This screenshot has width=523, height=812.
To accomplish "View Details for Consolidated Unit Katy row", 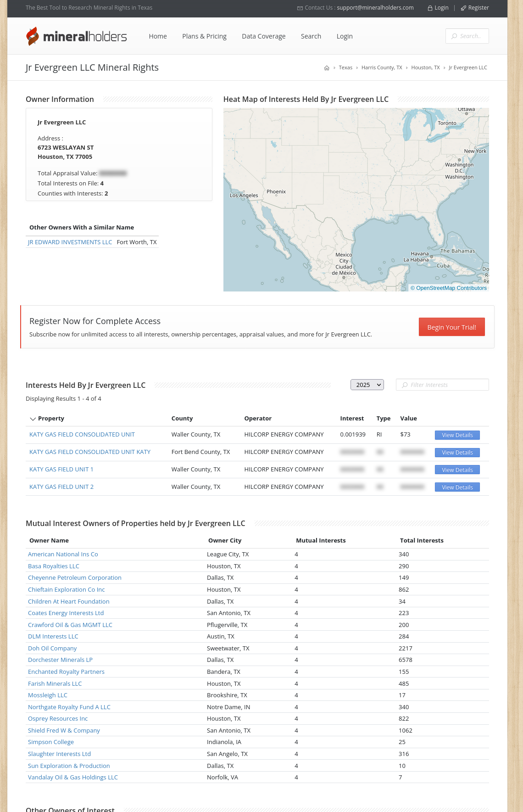I will [x=457, y=453].
